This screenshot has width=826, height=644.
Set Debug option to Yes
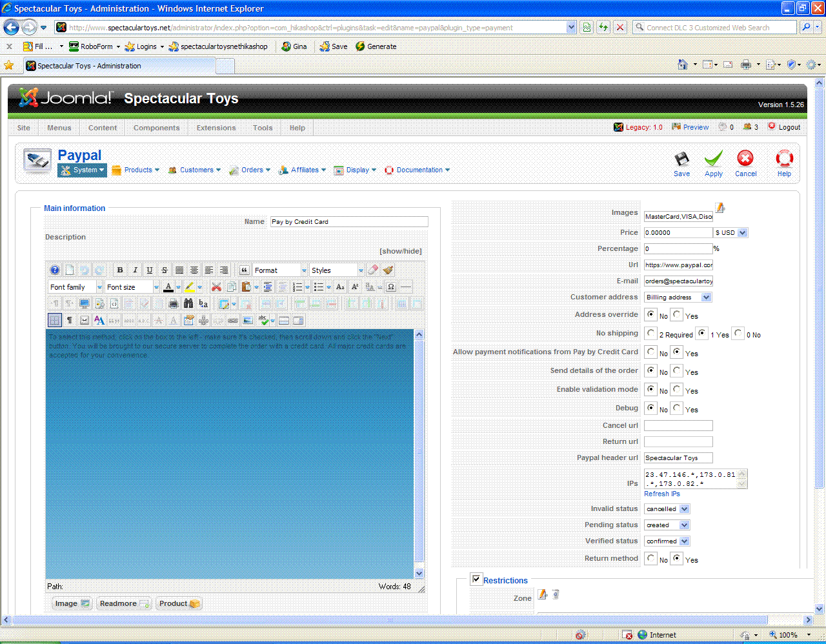pos(676,408)
